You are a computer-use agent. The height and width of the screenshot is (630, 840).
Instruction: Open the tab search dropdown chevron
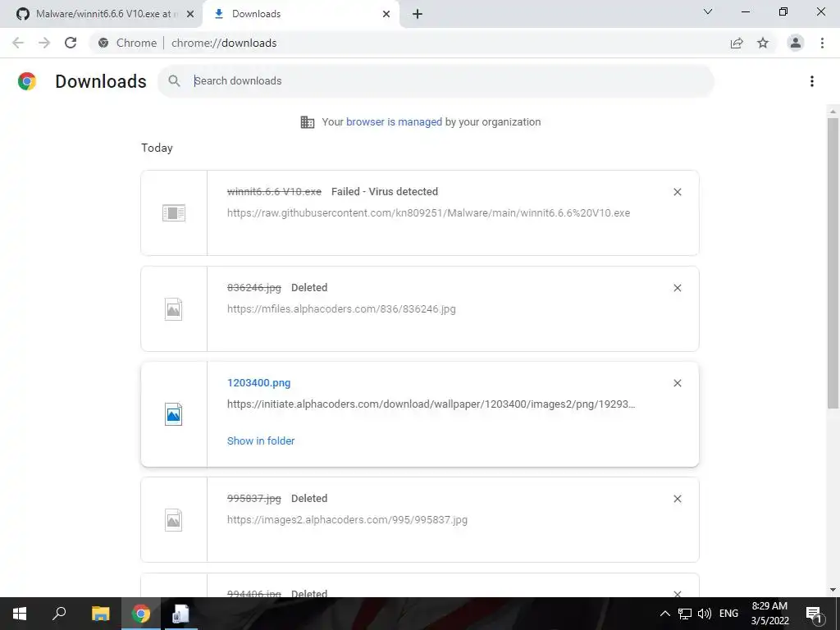[708, 11]
